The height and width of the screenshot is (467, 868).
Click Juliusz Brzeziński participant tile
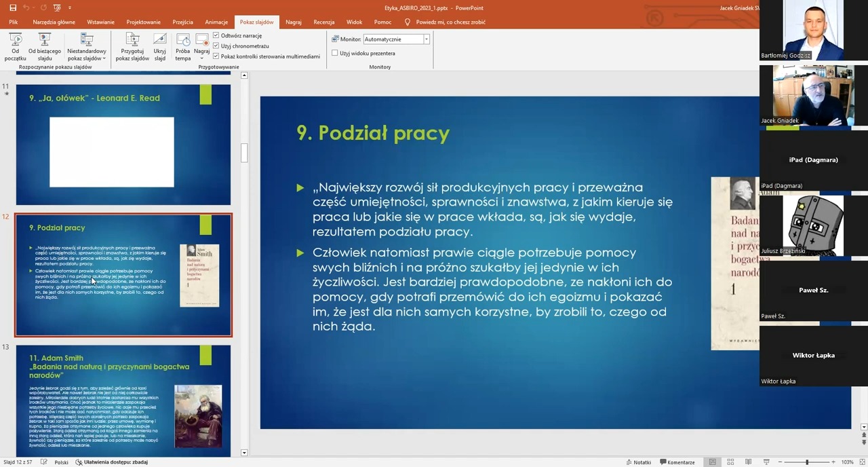[813, 225]
